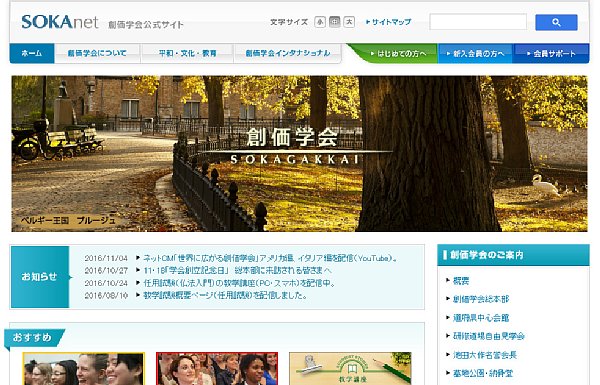600x385 pixels.
Task: Open the 創価学会について menu
Action: [97, 53]
